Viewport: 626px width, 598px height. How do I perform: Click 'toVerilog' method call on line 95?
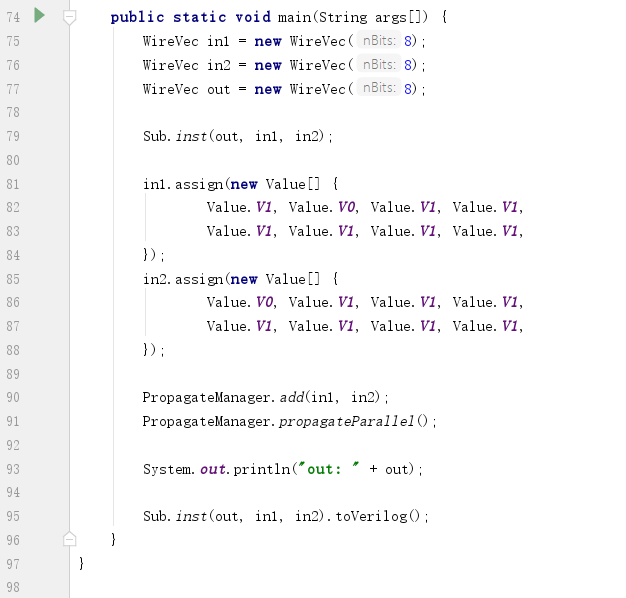[x=371, y=516]
